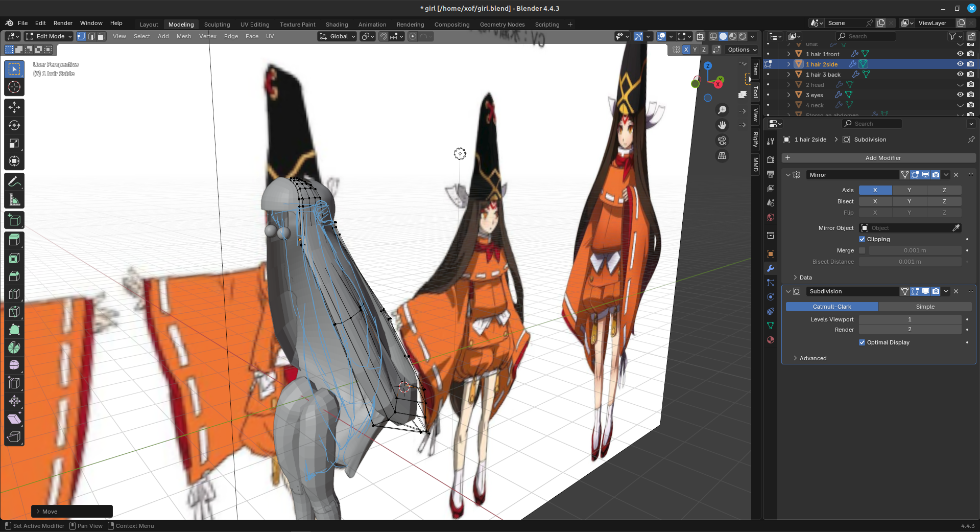Switch to the Sculpting workspace tab

click(x=217, y=25)
